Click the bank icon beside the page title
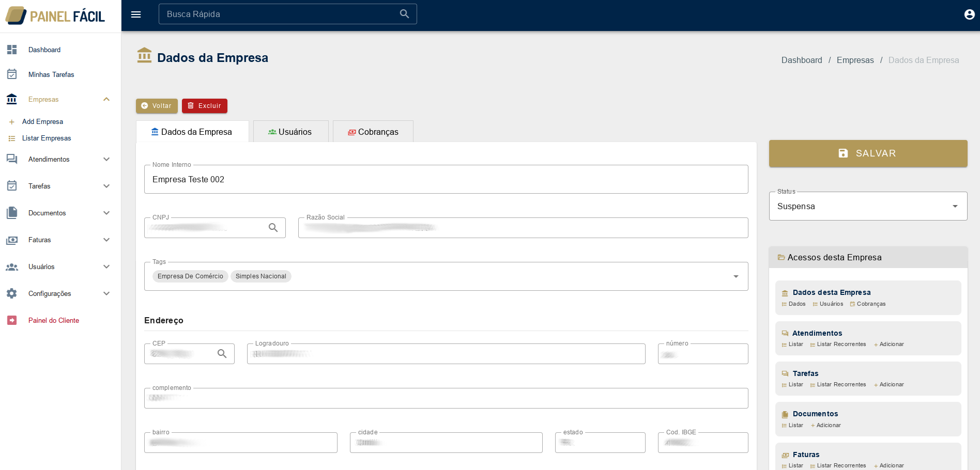 (x=144, y=55)
